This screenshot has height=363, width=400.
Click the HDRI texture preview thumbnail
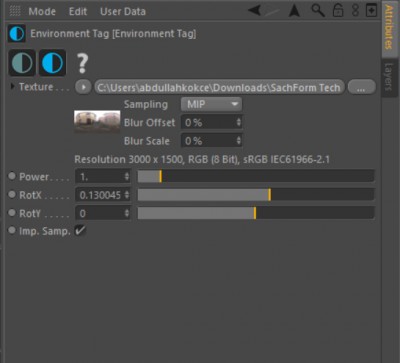[97, 122]
